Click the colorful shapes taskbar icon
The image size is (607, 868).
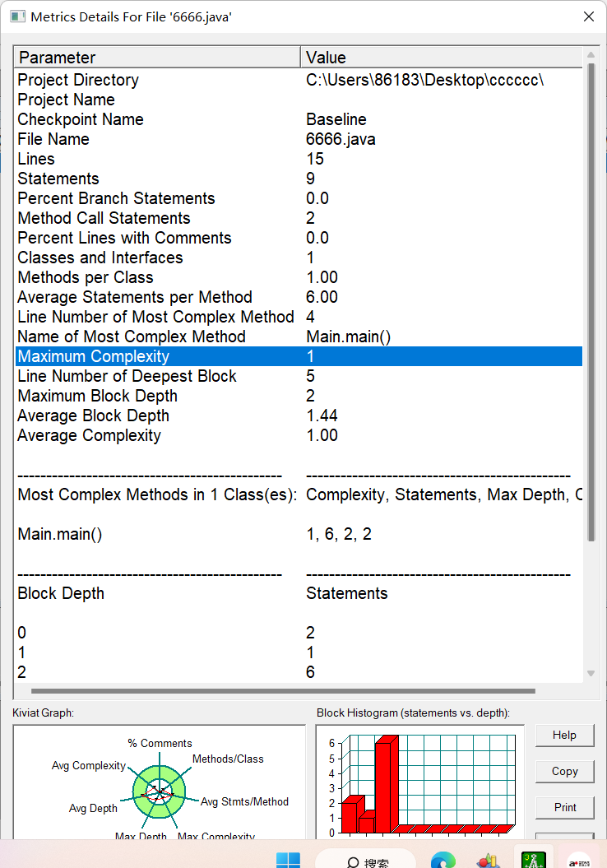[489, 860]
